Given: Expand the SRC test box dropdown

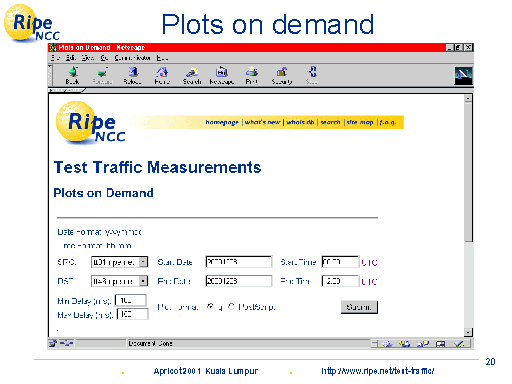Looking at the screenshot, I should point(143,262).
